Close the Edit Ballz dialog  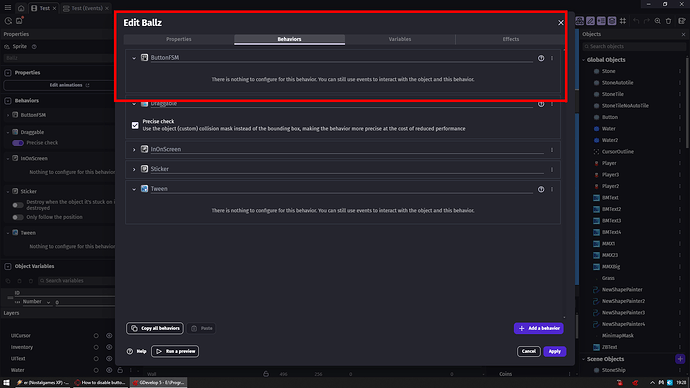pos(560,23)
